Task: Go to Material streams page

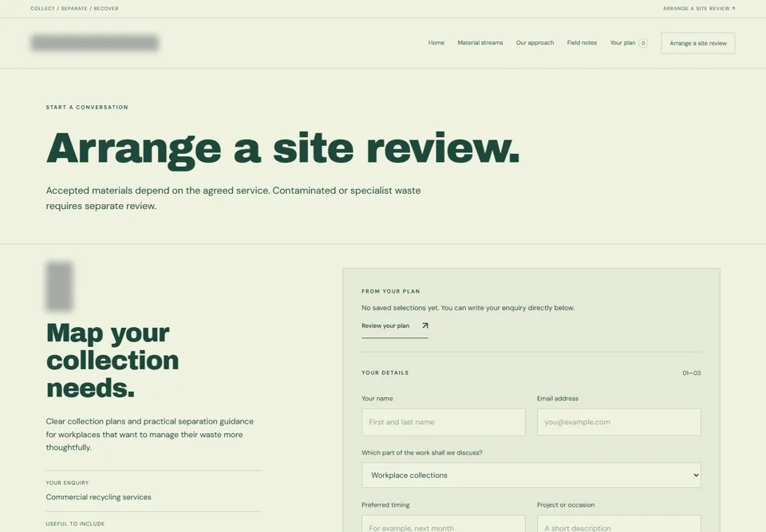Action: [x=480, y=43]
